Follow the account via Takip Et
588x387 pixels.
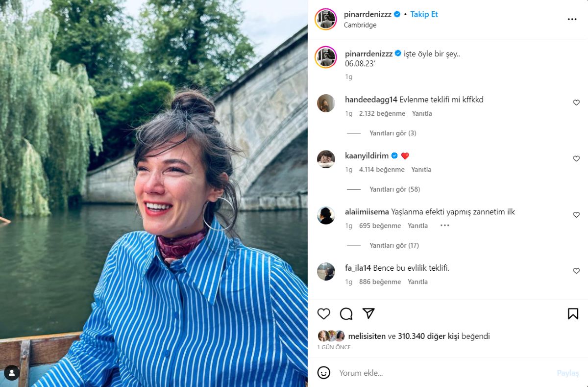click(424, 14)
